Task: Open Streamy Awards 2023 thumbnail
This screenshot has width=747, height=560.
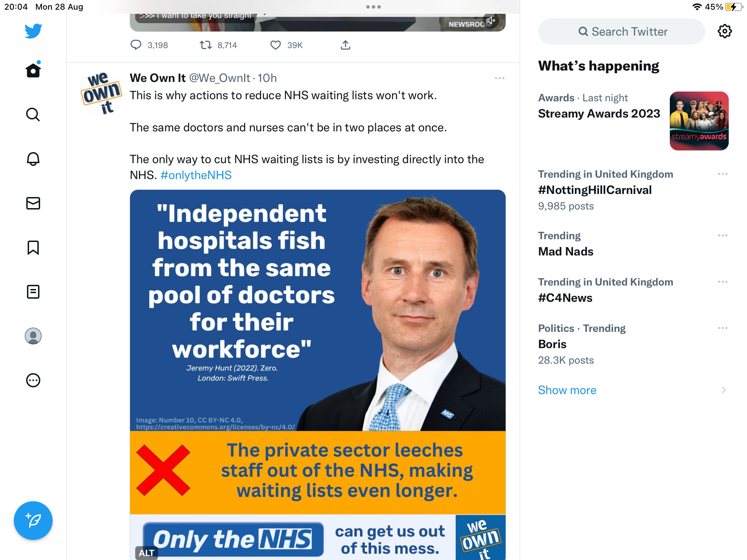Action: (x=699, y=121)
